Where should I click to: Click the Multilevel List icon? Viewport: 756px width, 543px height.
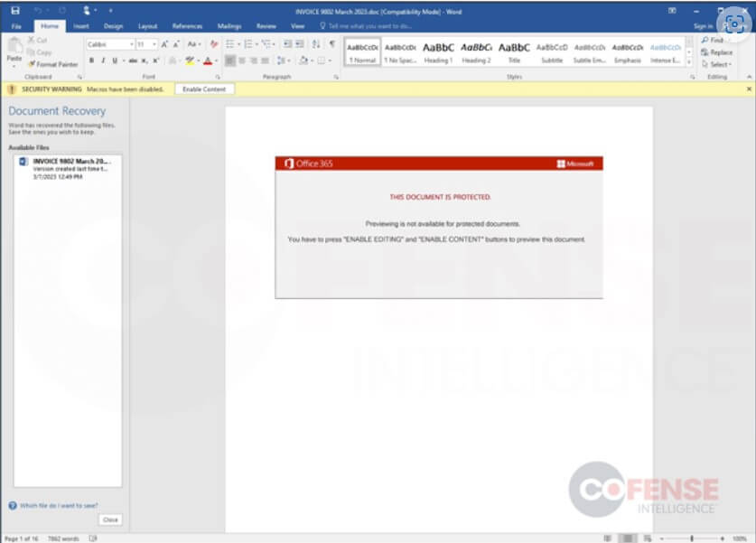pos(267,44)
